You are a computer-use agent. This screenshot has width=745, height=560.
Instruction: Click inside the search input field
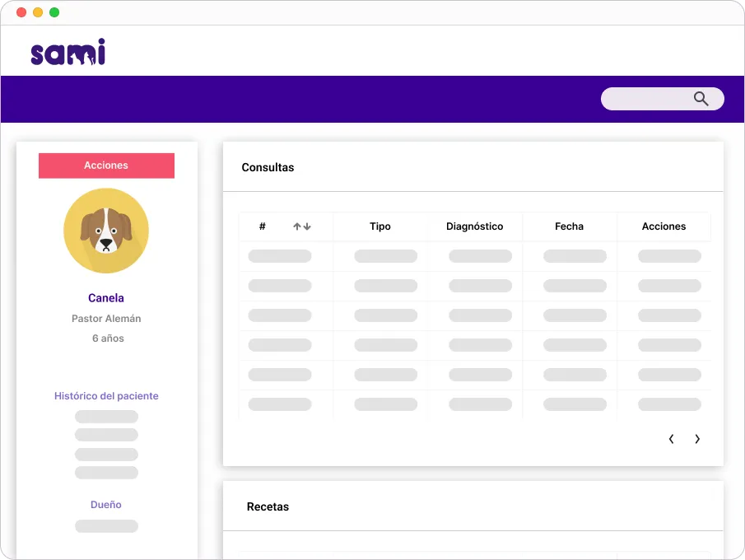point(646,99)
